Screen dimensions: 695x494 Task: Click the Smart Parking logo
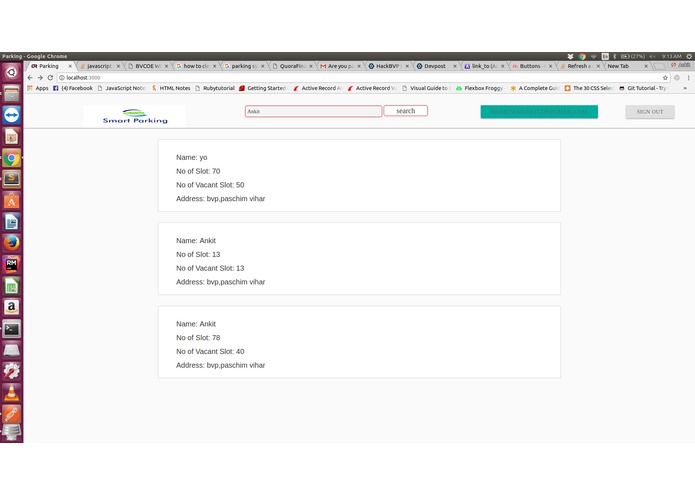135,116
